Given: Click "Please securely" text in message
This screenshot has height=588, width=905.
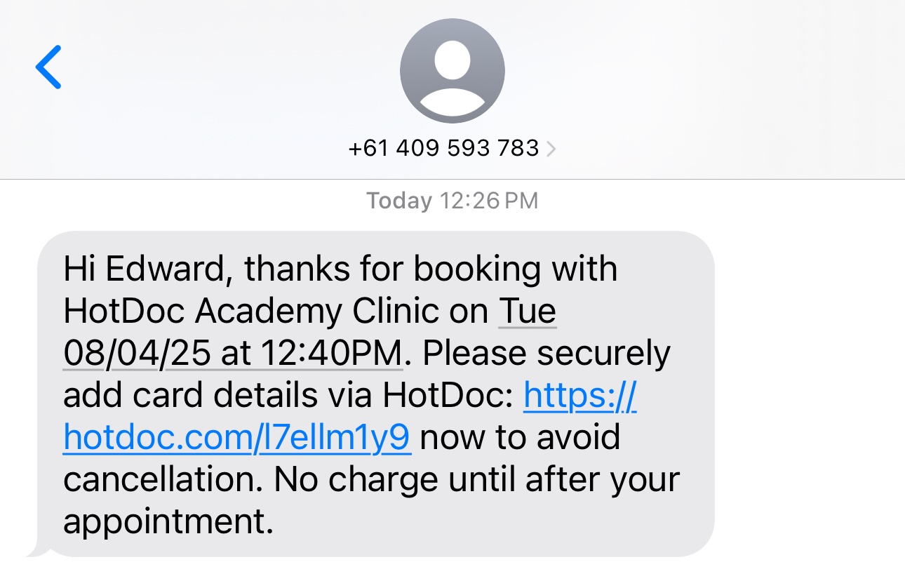Looking at the screenshot, I should pyautogui.click(x=547, y=354).
